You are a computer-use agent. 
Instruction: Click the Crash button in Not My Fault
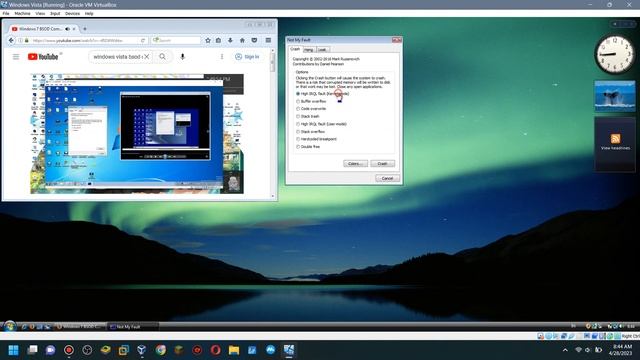click(382, 164)
